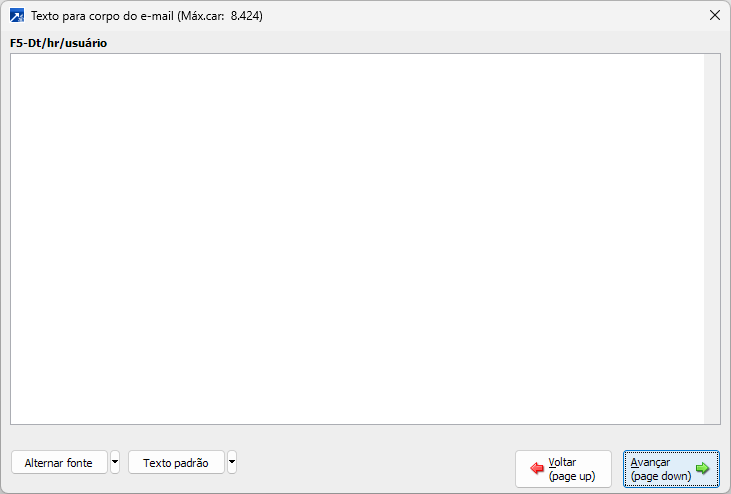
Task: Close the e-mail body text dialog
Action: click(x=715, y=15)
